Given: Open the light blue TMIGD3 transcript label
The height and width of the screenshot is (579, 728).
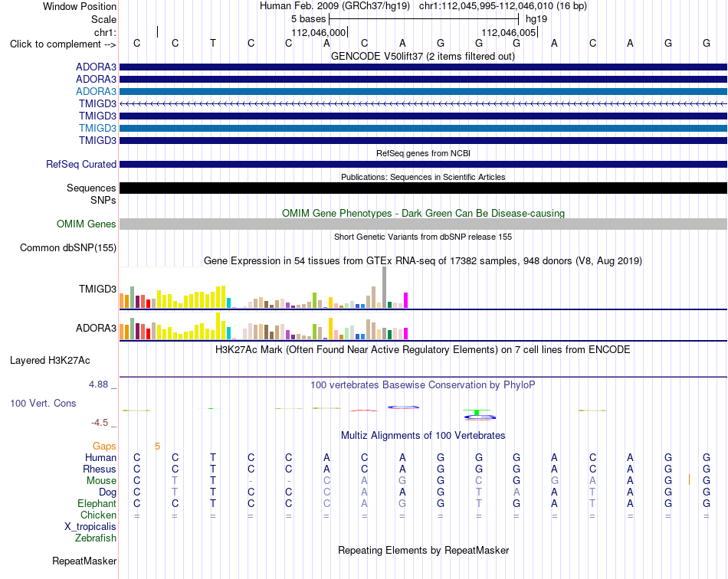Looking at the screenshot, I should tap(97, 128).
